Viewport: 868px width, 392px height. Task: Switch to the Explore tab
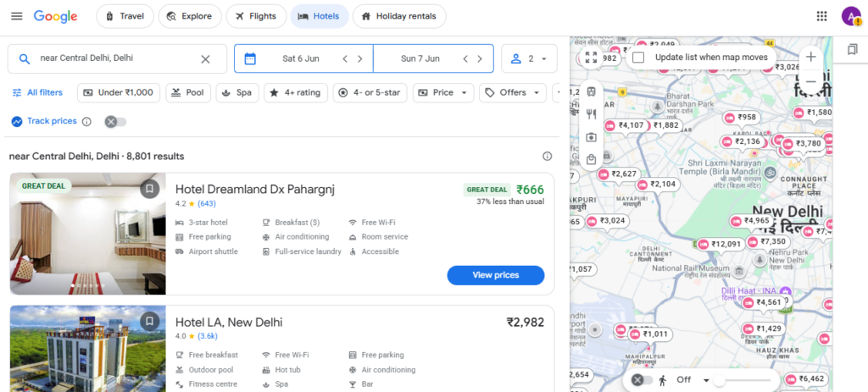coord(190,16)
